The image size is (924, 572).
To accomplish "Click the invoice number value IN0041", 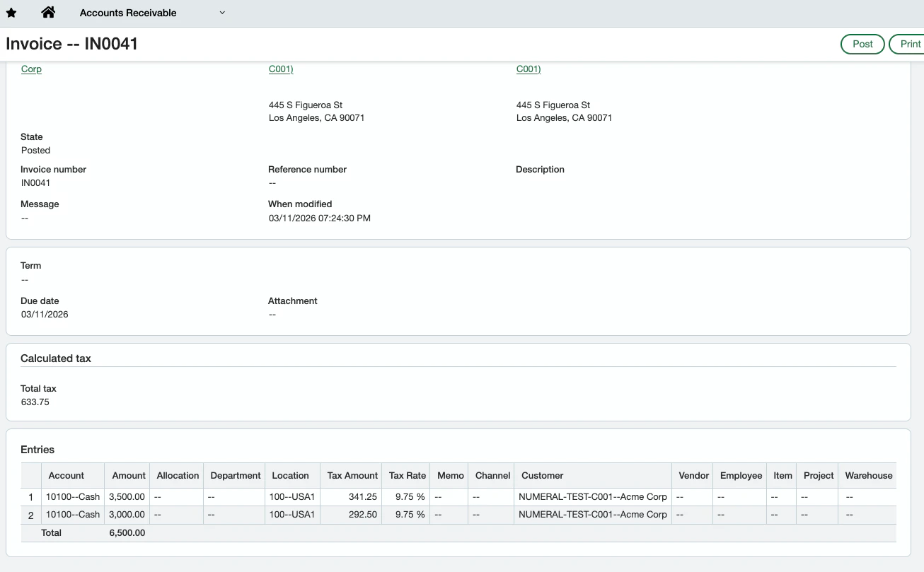I will pyautogui.click(x=35, y=183).
